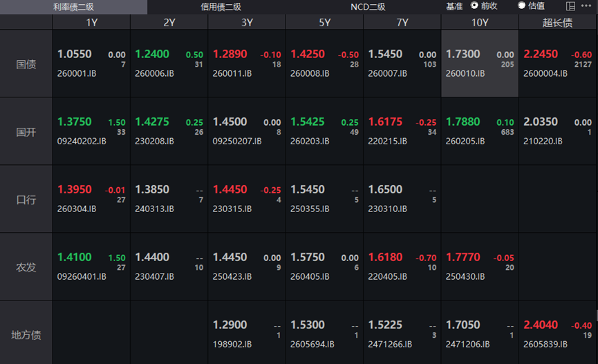Select the 地方债 row label
598x364 pixels.
click(x=26, y=335)
